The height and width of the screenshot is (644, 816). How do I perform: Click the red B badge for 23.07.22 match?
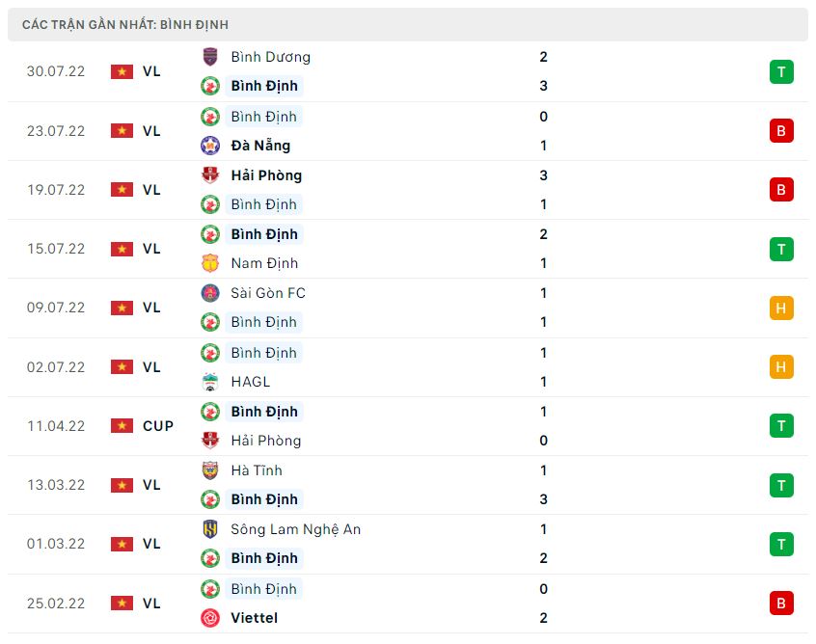click(781, 131)
